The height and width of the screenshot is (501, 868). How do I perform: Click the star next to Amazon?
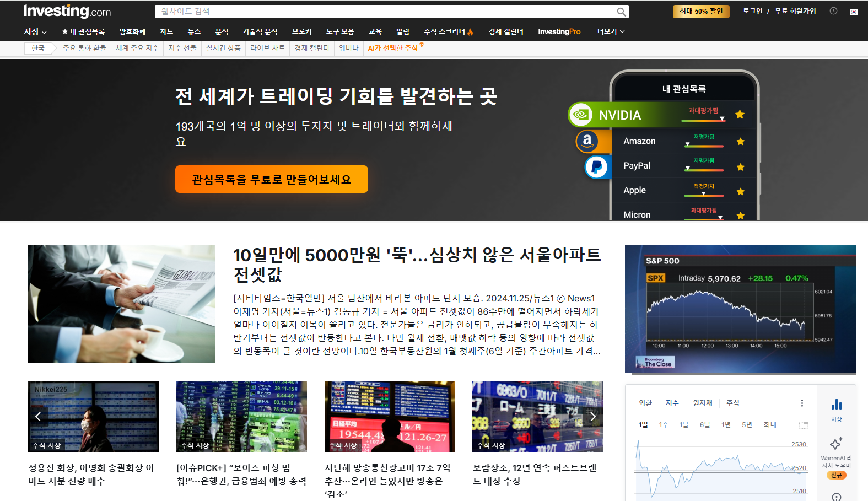pyautogui.click(x=740, y=142)
